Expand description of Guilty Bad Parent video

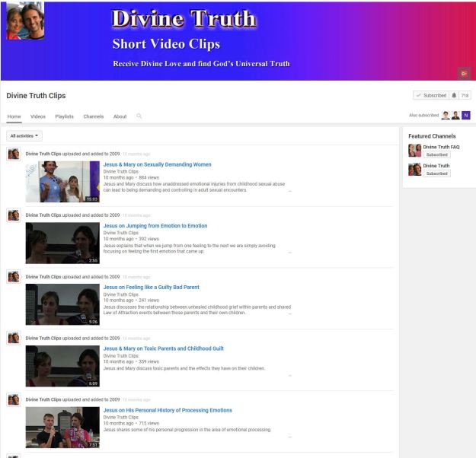290,313
